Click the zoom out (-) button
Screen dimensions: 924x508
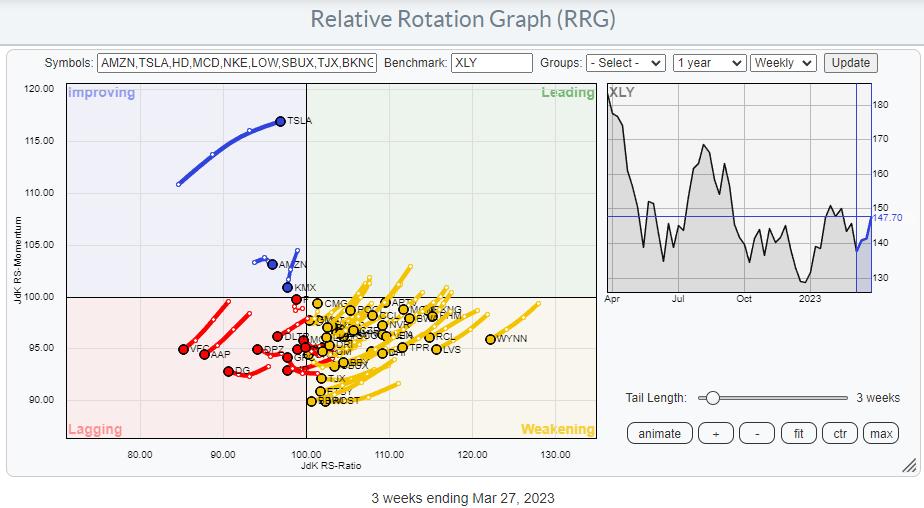click(x=757, y=433)
